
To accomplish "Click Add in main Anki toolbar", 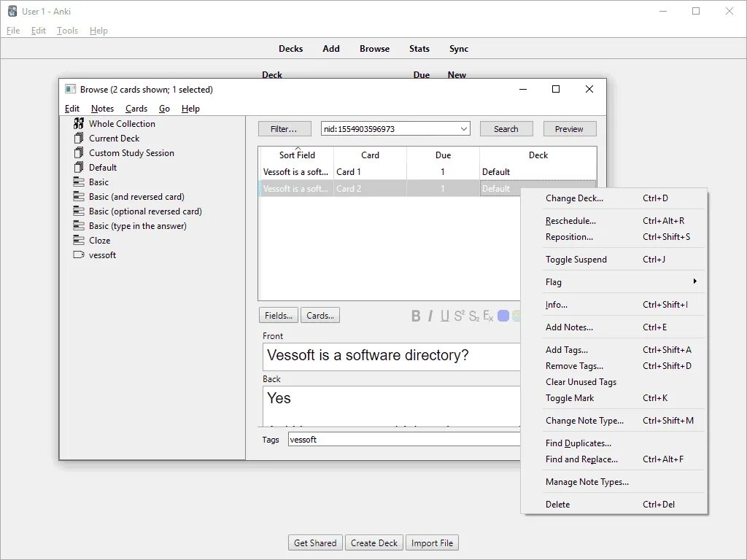I will pos(331,49).
